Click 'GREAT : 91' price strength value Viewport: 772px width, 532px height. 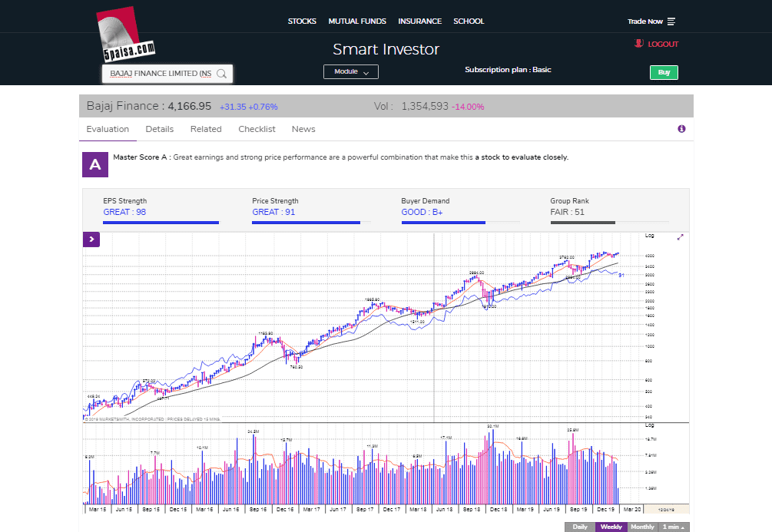273,212
